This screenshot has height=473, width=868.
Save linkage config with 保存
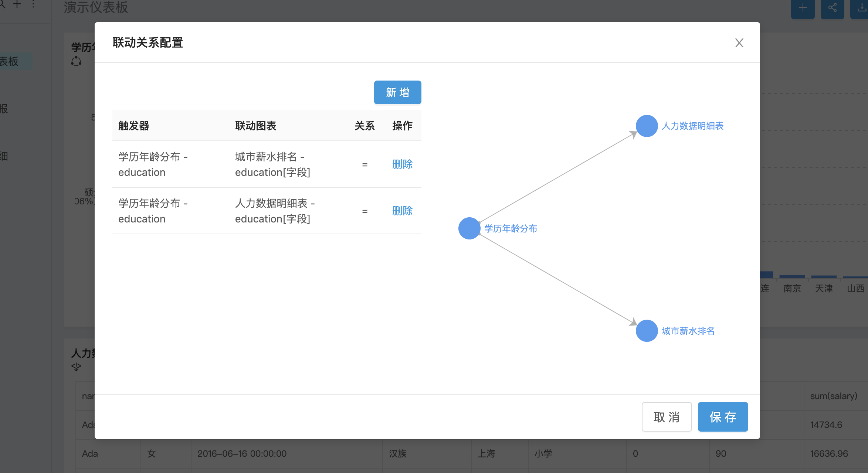pyautogui.click(x=722, y=417)
